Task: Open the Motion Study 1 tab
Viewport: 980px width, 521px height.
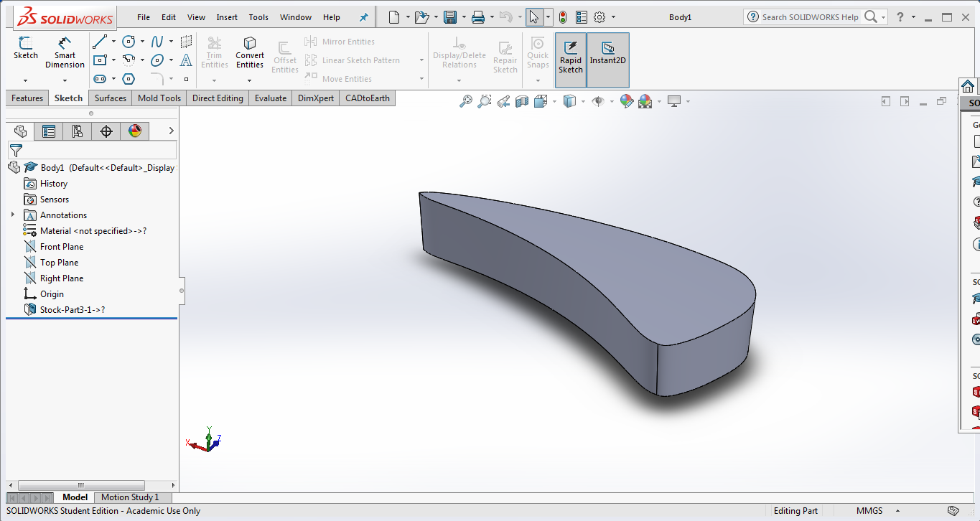Action: 130,497
